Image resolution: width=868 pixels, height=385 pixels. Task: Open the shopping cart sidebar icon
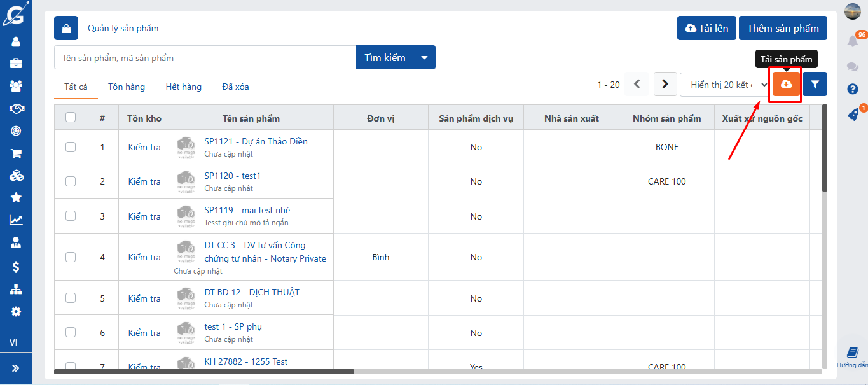click(16, 153)
